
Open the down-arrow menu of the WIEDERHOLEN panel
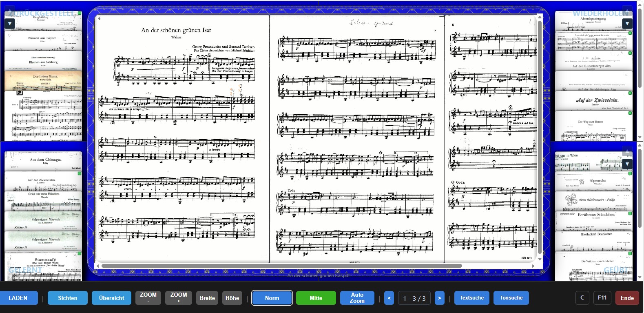pos(627,24)
